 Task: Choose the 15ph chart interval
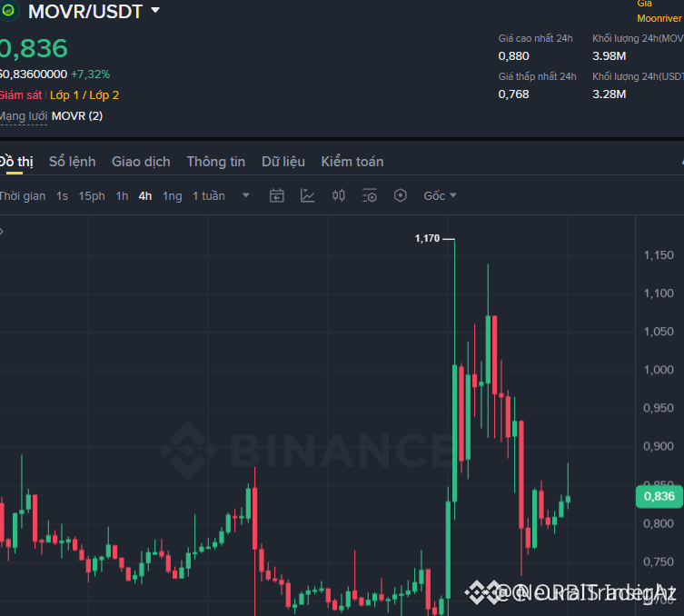pyautogui.click(x=92, y=196)
